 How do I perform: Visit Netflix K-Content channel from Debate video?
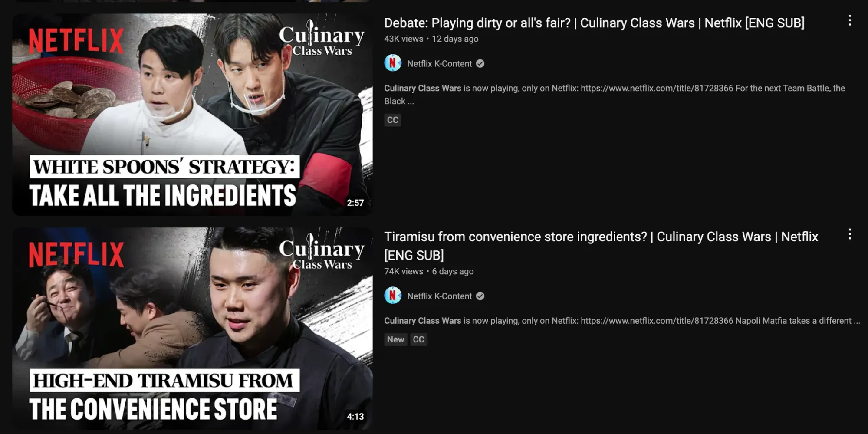[439, 63]
